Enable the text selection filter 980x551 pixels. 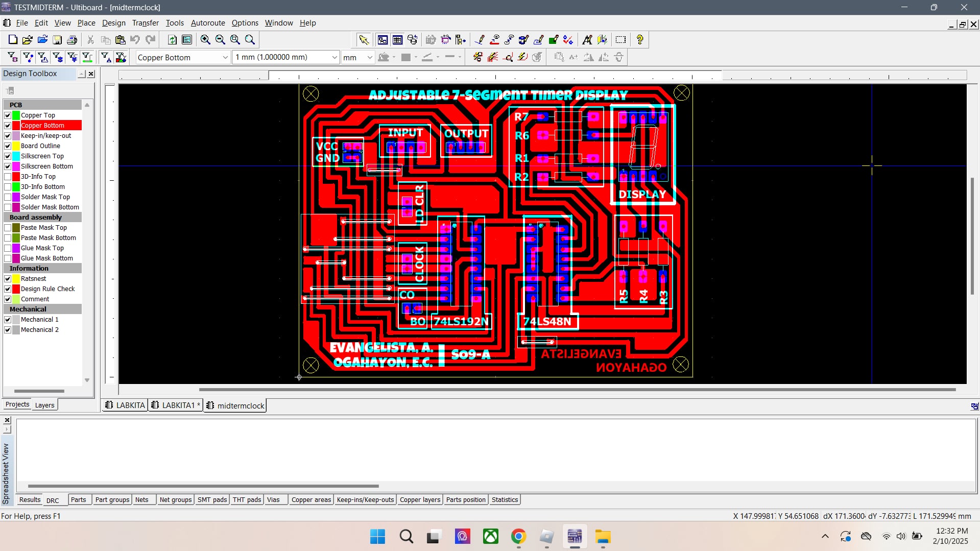(x=106, y=57)
